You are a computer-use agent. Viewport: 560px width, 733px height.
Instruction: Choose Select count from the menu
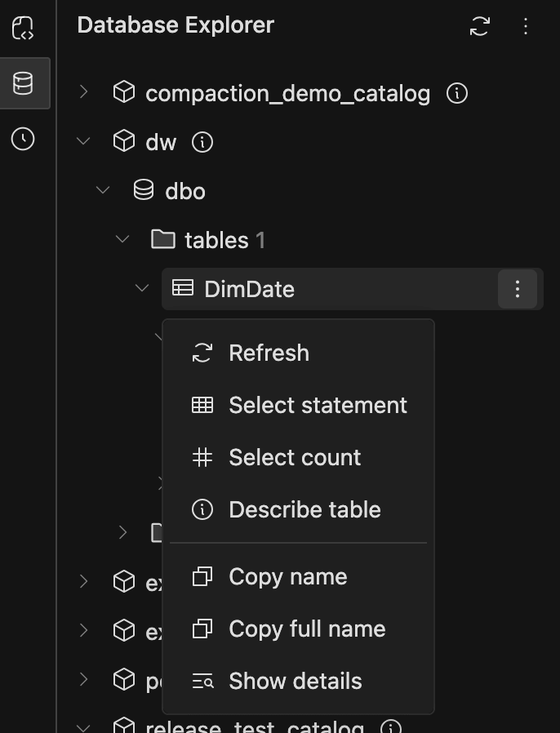click(295, 457)
